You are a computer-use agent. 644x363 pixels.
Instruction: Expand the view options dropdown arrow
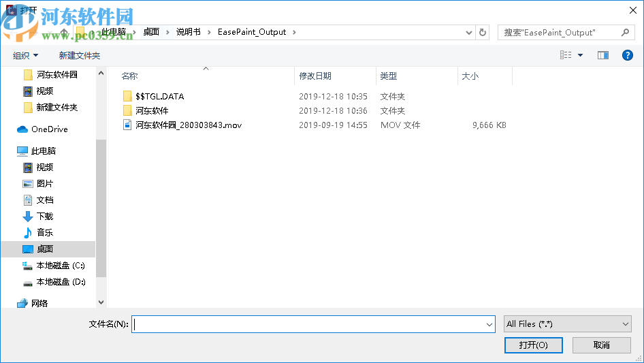tap(580, 55)
